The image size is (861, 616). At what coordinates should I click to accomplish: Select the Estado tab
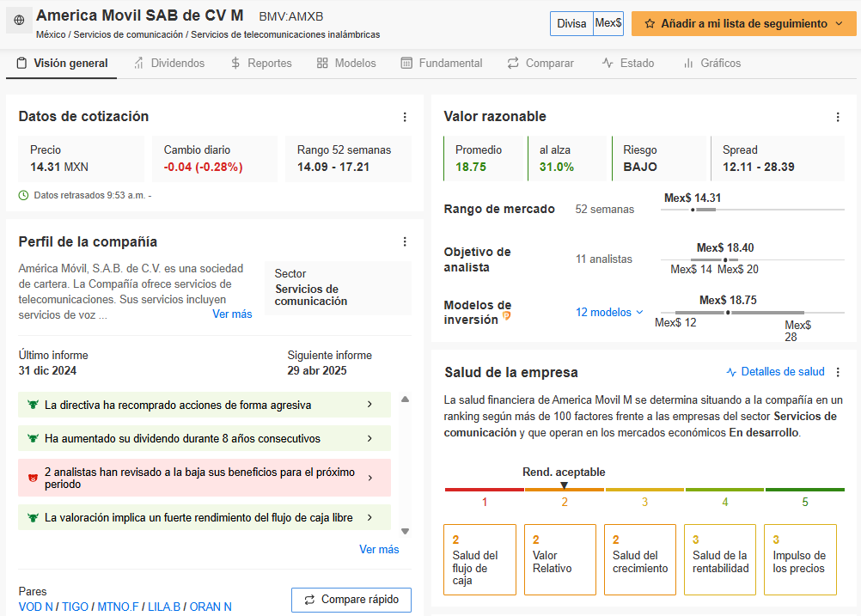628,63
